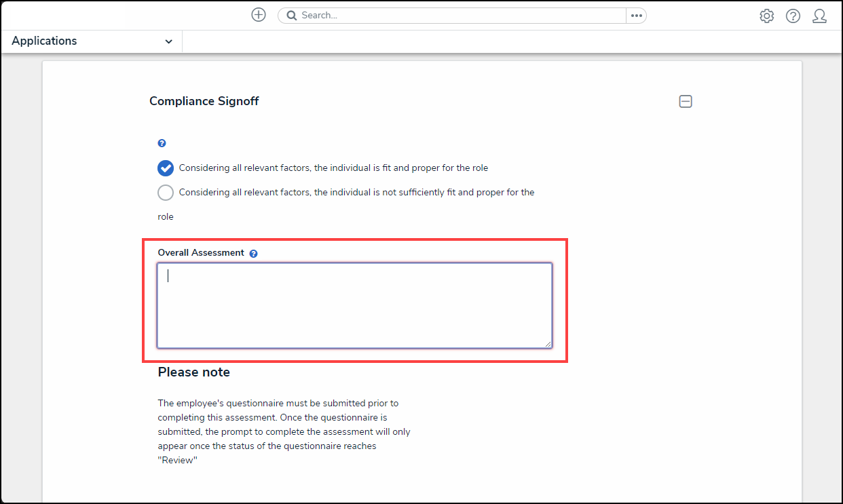Click 'individual is fit and proper' label text
Image resolution: width=843 pixels, height=504 pixels.
(333, 168)
